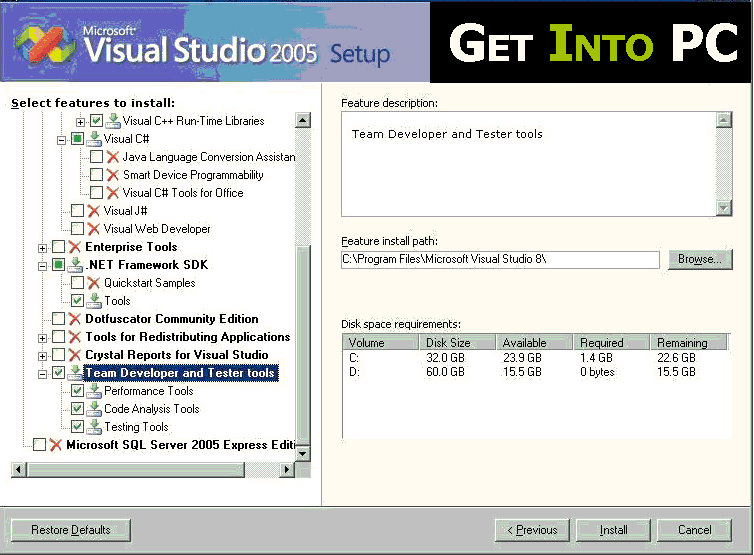Click the Required column header
This screenshot has height=555, width=754.
611,342
